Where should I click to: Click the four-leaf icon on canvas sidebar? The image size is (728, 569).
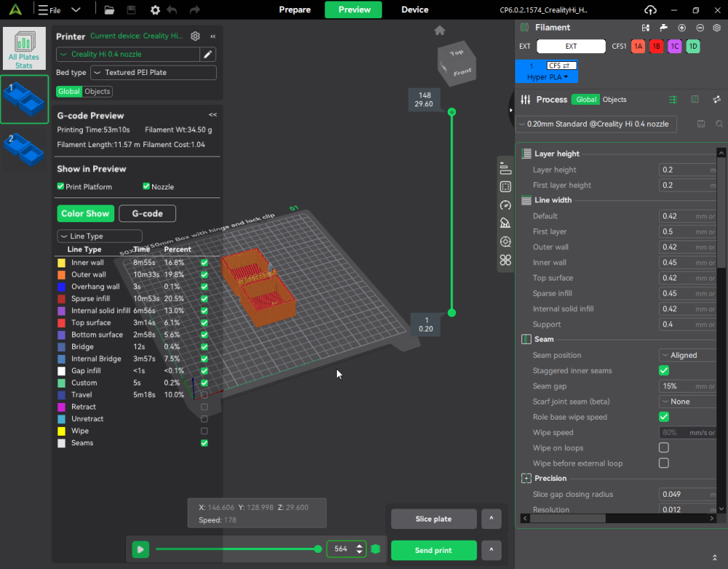point(506,260)
